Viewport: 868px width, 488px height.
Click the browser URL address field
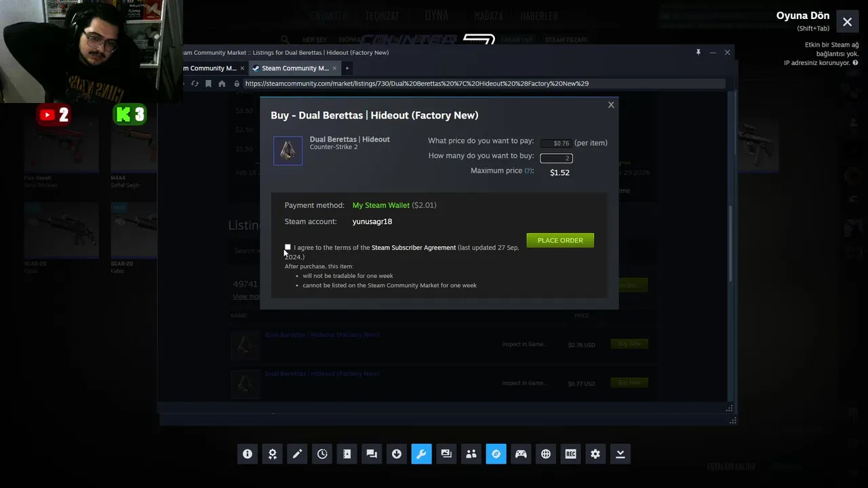pos(484,83)
